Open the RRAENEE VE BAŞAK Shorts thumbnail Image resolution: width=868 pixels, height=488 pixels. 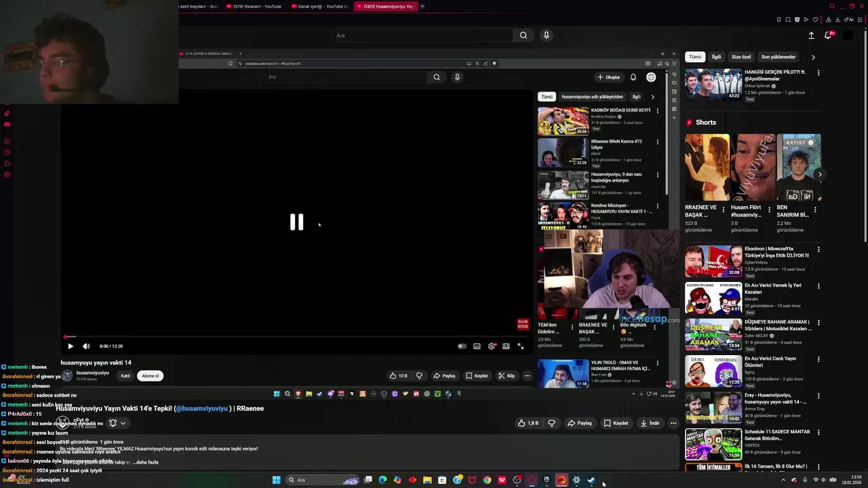[x=707, y=167]
